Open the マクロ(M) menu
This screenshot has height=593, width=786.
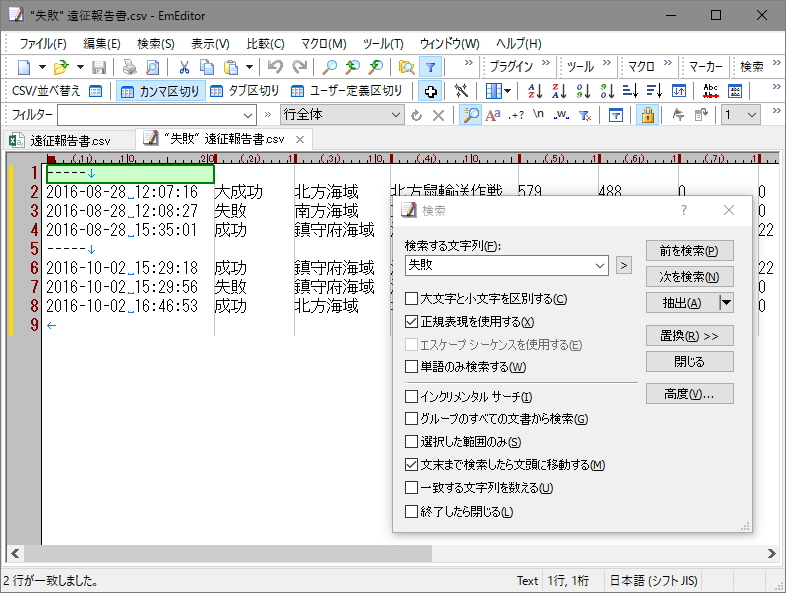pyautogui.click(x=324, y=44)
